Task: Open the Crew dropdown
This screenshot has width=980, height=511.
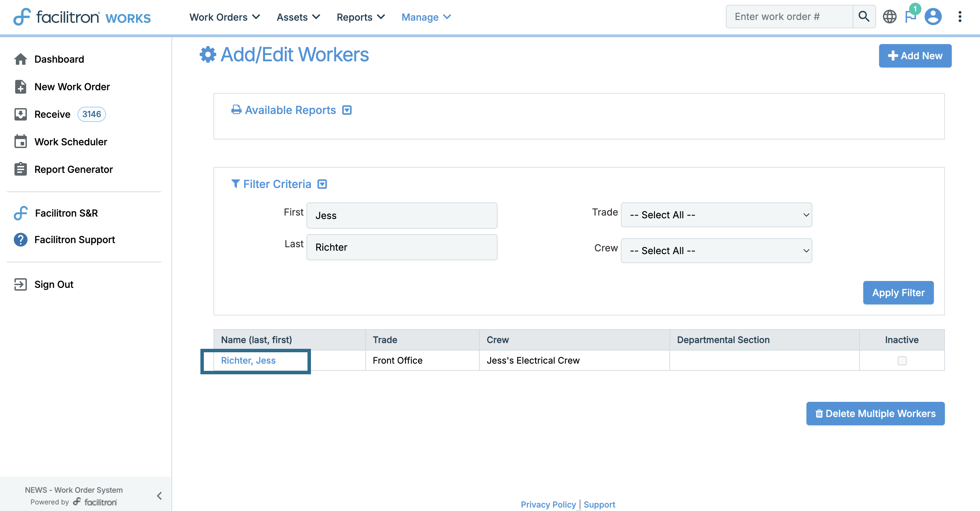Action: click(716, 251)
